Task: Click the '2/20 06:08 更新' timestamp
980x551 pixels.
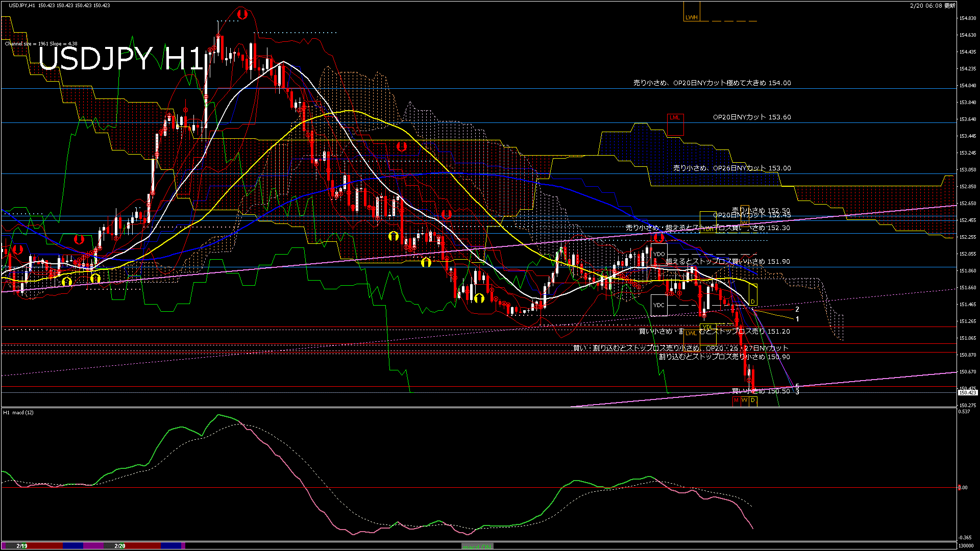Action: click(933, 6)
